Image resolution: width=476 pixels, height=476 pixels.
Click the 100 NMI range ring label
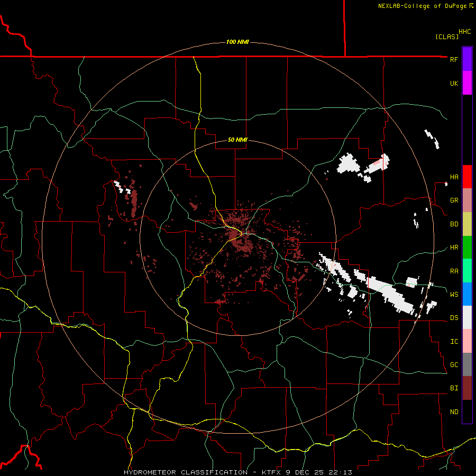tap(237, 42)
